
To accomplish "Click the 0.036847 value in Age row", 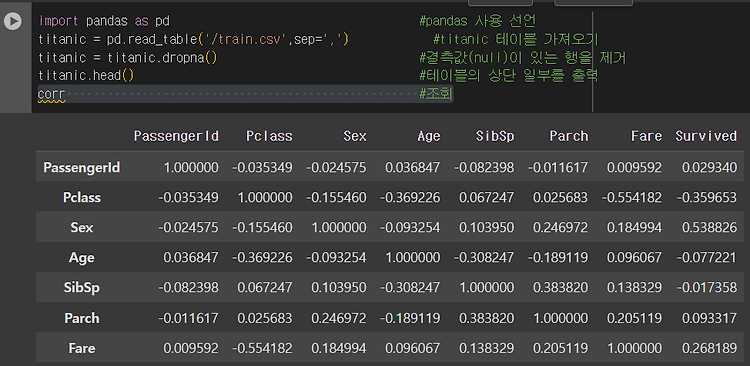I will [x=191, y=257].
